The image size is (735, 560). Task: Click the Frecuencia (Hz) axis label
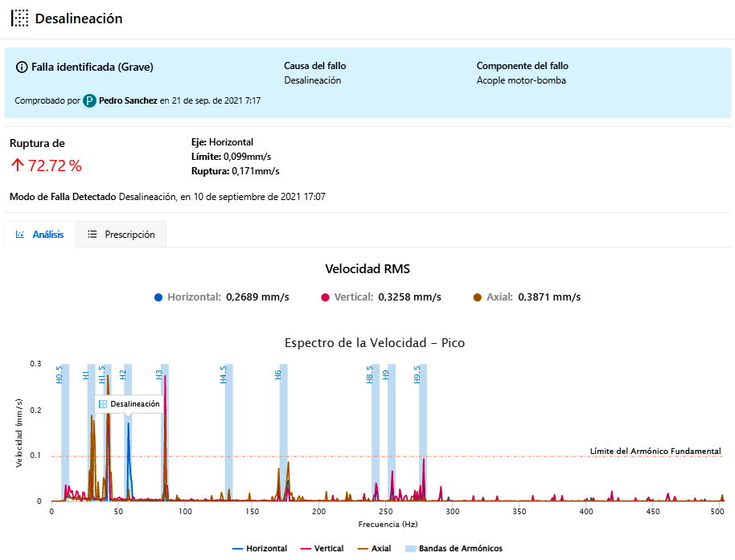tap(388, 525)
